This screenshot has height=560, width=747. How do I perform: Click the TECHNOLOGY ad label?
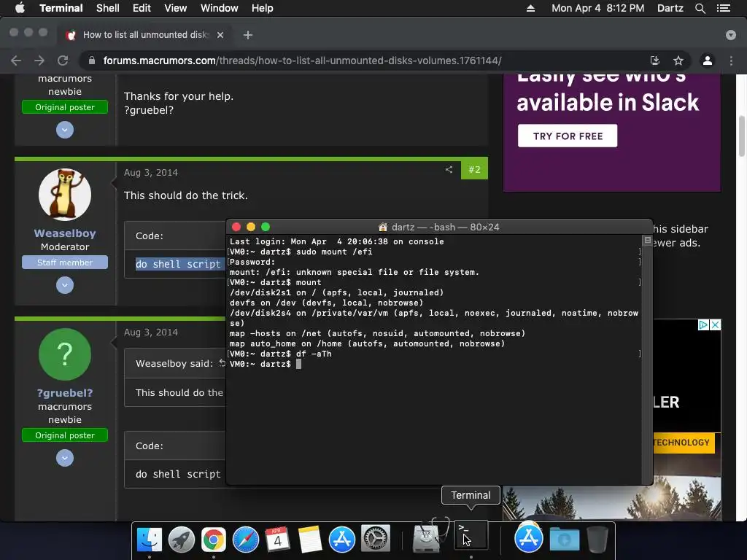[683, 443]
